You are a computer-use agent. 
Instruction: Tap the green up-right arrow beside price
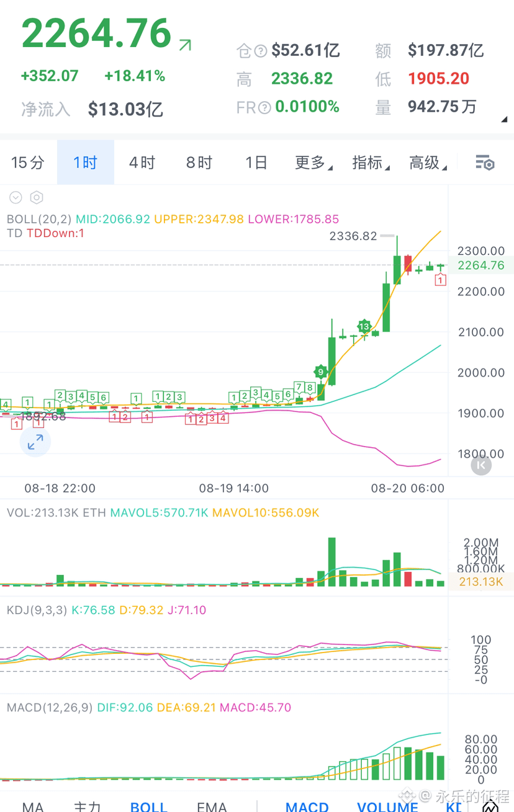pos(185,45)
